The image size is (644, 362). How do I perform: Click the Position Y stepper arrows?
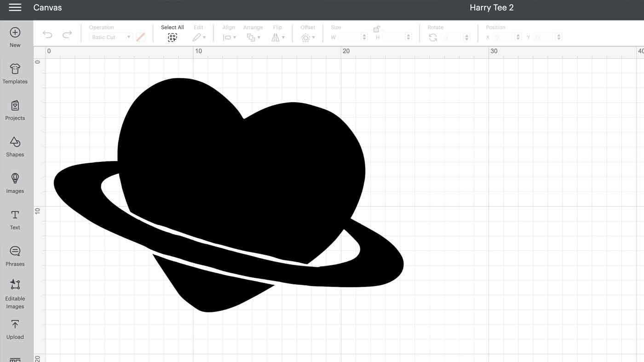pyautogui.click(x=559, y=37)
